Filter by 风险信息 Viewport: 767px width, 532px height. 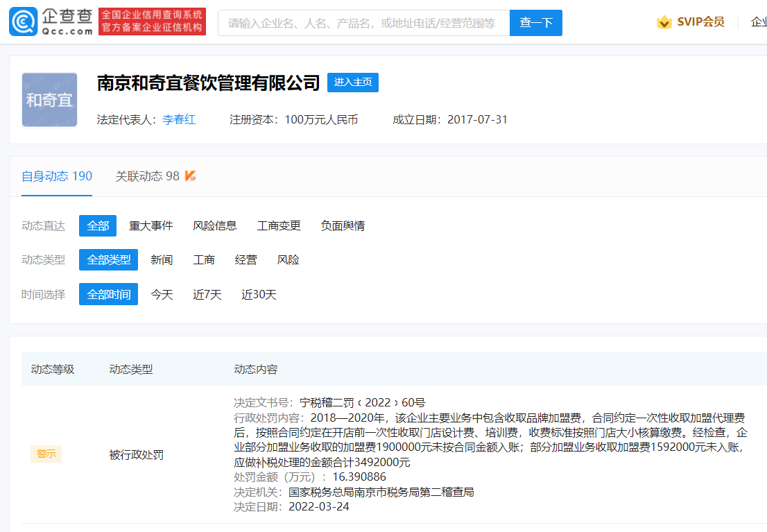point(215,225)
